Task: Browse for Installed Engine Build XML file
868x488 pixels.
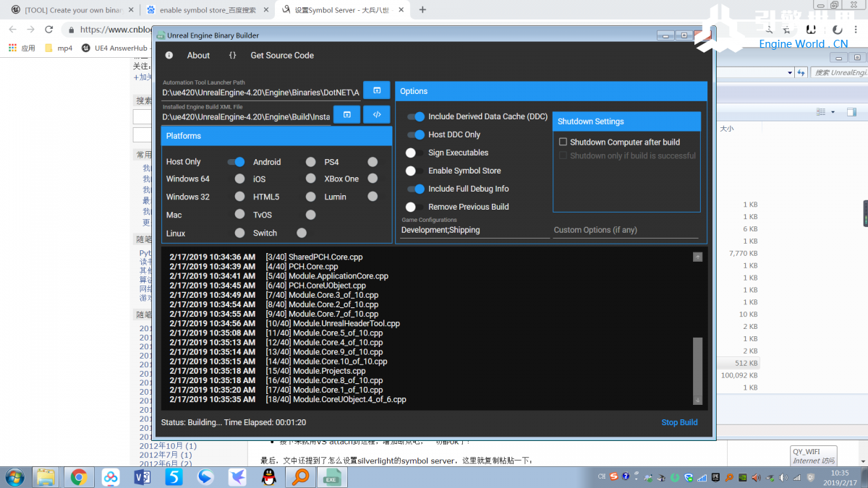Action: click(346, 114)
